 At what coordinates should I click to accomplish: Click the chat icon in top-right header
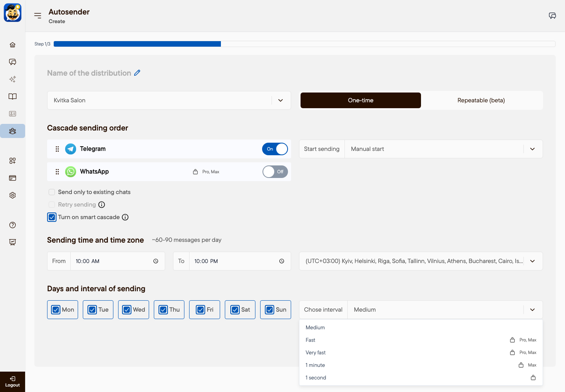[x=552, y=16]
